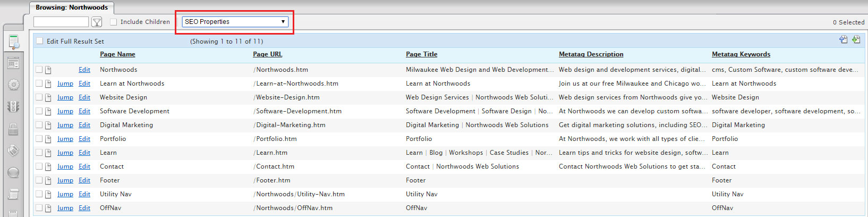Viewport: 868px width, 217px height.
Task: Click 'Learn tips and tricks' description cell
Action: coord(633,153)
